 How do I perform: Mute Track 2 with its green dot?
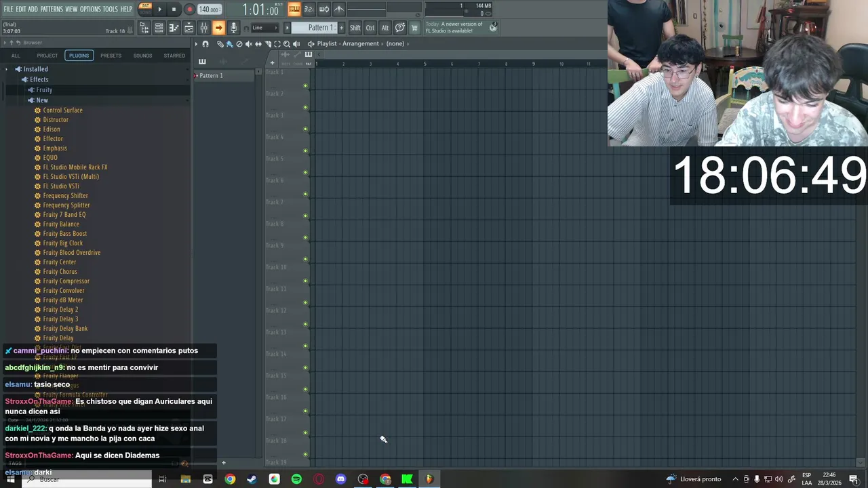point(305,108)
